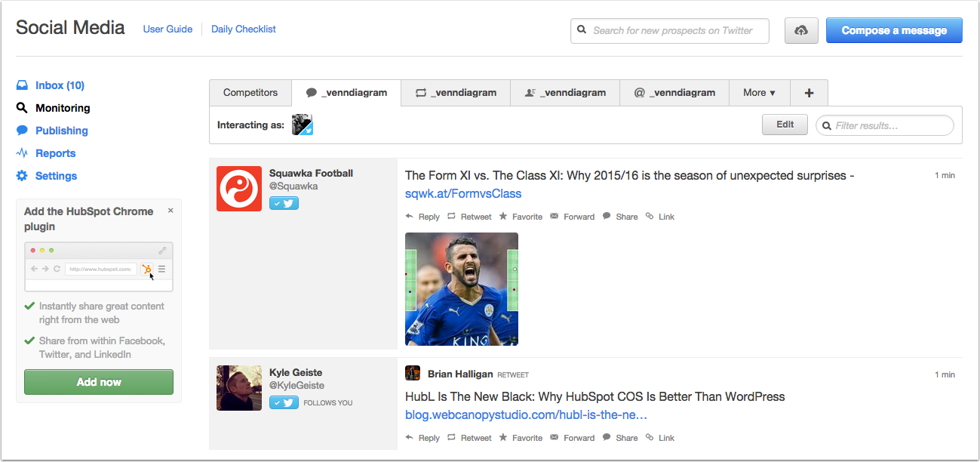The height and width of the screenshot is (462, 980).
Task: Click the Publishing speech bubble icon
Action: [x=22, y=131]
